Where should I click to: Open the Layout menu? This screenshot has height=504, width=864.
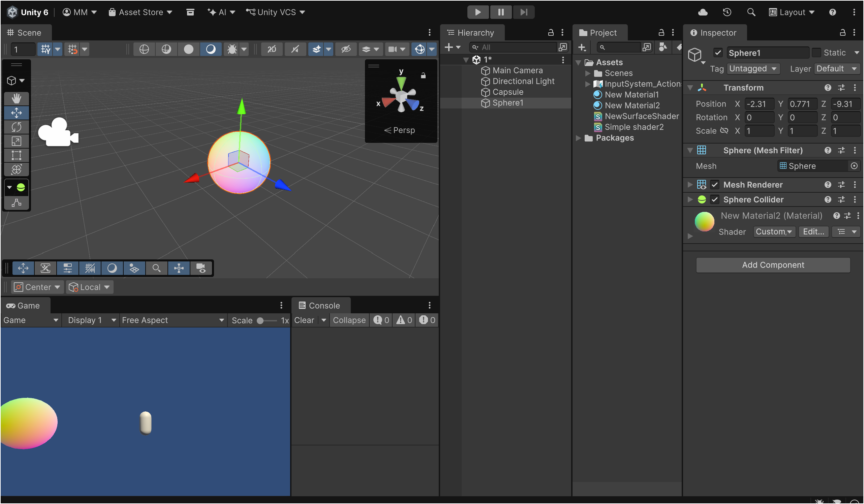pyautogui.click(x=792, y=12)
